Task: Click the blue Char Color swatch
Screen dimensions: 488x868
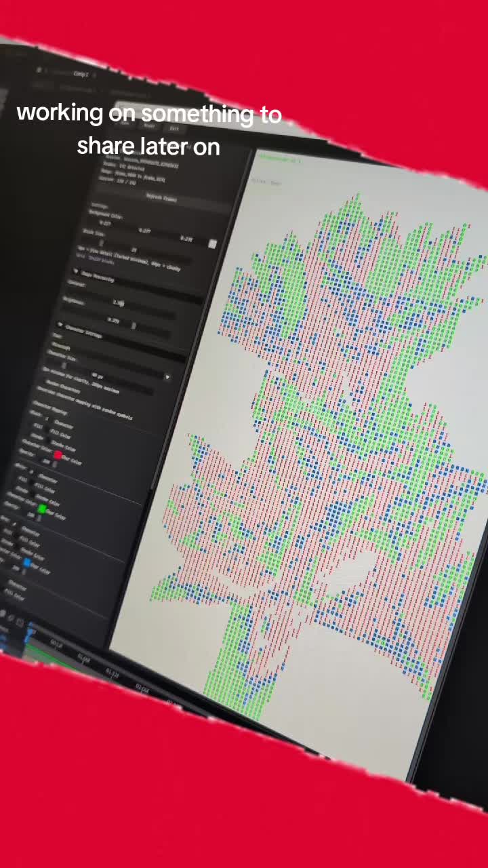Action: point(27,562)
